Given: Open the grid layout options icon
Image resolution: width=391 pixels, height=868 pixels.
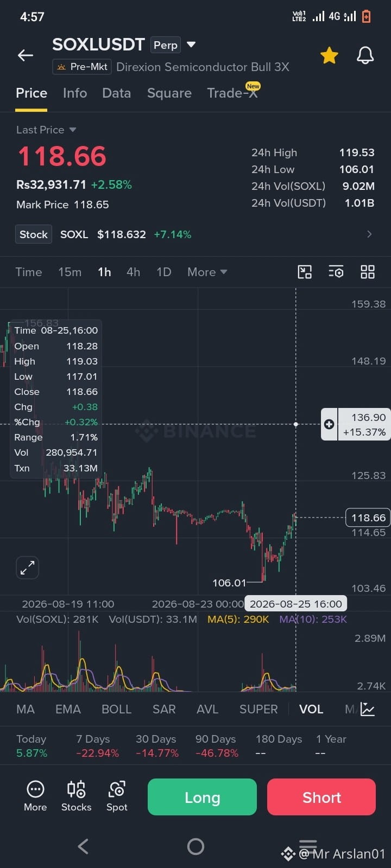Looking at the screenshot, I should (x=368, y=272).
